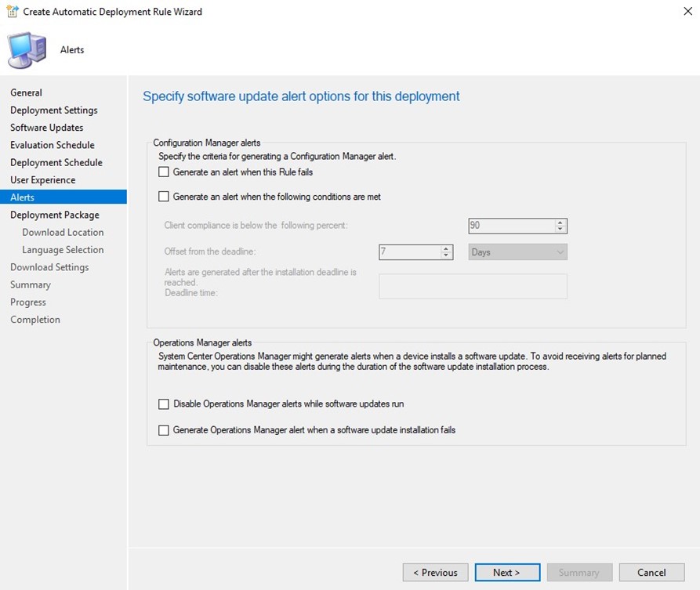Decrease client compliance percent spinner
This screenshot has height=590, width=700.
pos(560,229)
